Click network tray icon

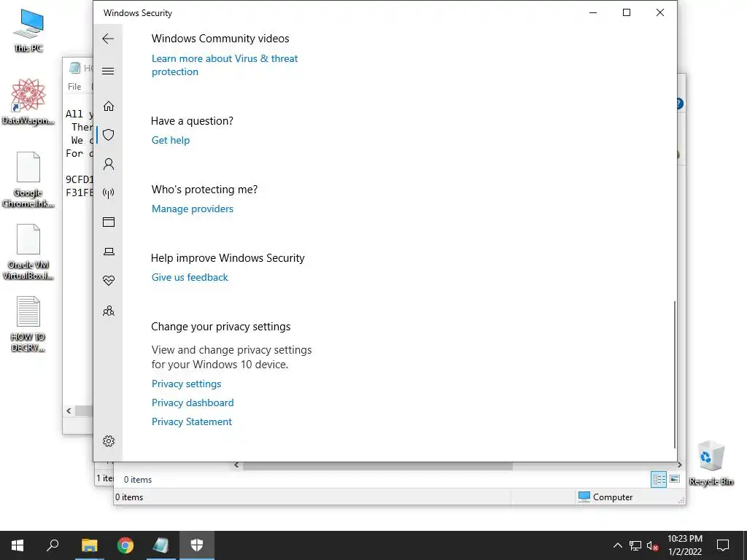(x=635, y=545)
